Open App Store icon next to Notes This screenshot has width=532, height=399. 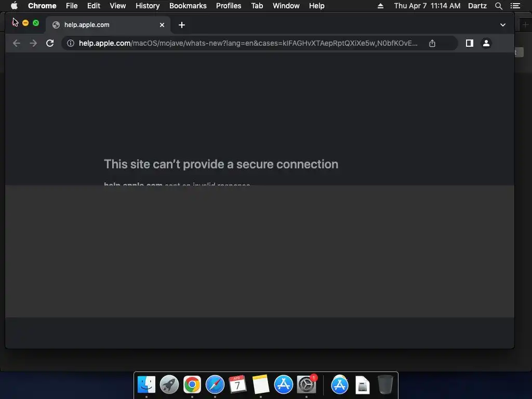pyautogui.click(x=283, y=384)
